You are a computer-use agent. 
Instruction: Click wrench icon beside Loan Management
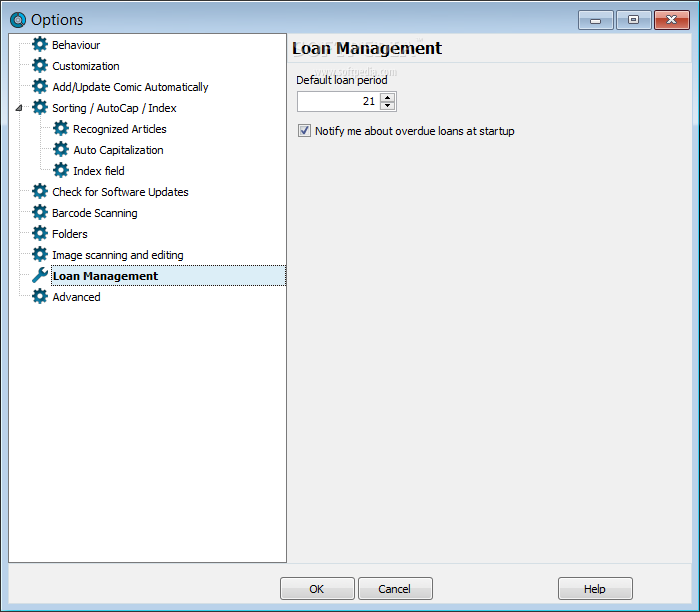click(40, 275)
